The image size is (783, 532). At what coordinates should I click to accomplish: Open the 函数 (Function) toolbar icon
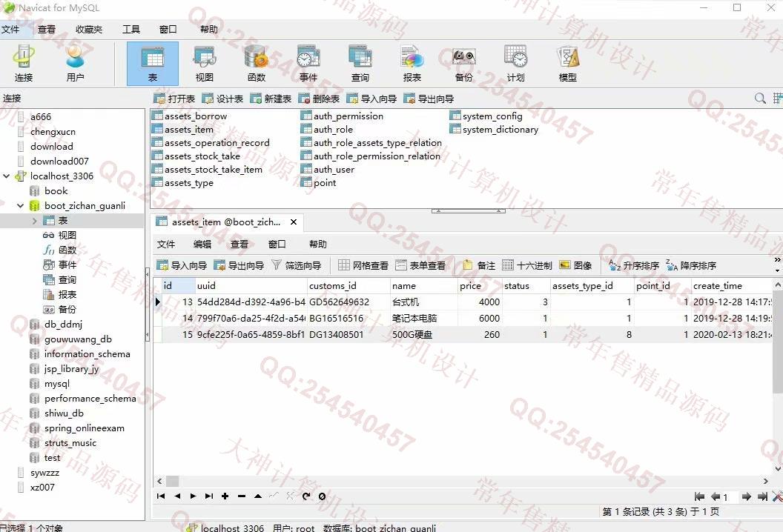coord(256,63)
